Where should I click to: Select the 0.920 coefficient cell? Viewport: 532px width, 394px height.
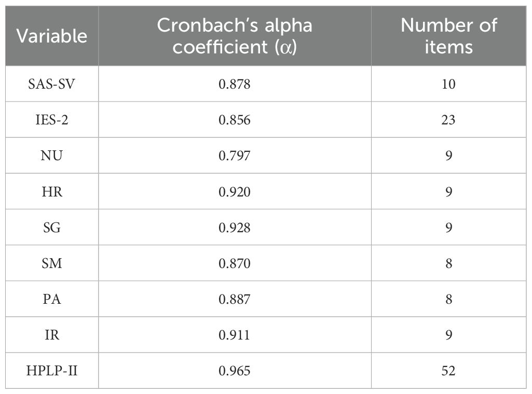tap(235, 192)
